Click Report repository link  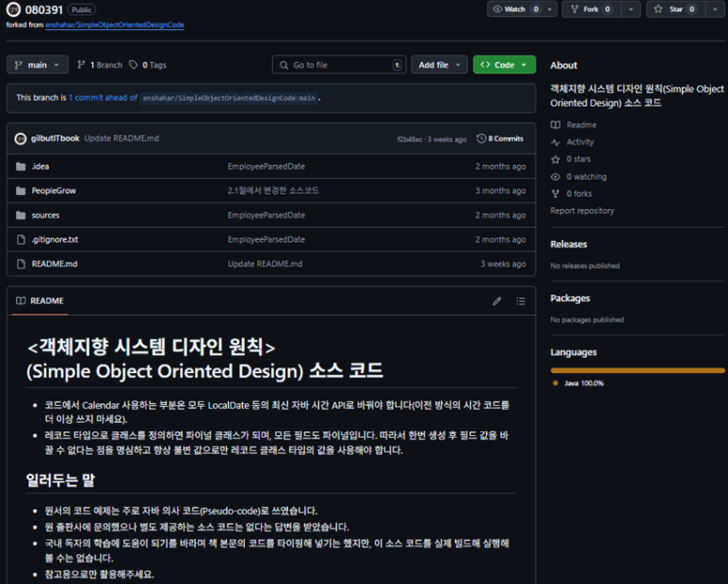click(582, 211)
